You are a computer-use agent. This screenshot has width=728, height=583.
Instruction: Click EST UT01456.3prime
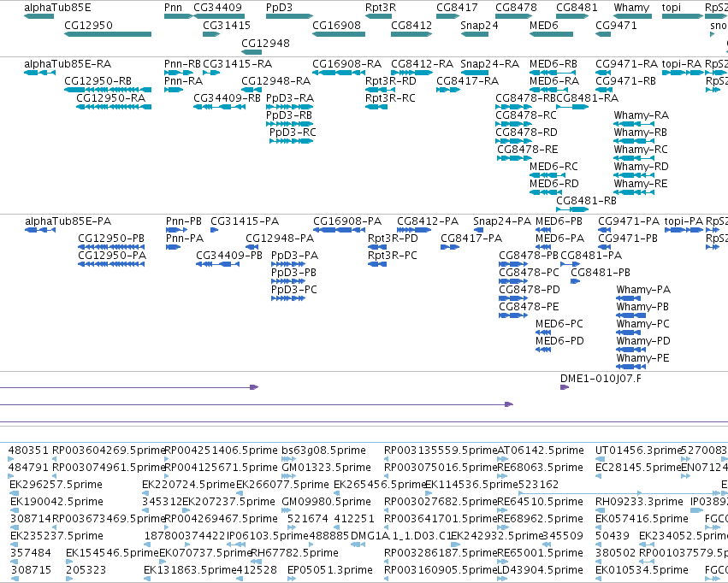[x=638, y=450]
